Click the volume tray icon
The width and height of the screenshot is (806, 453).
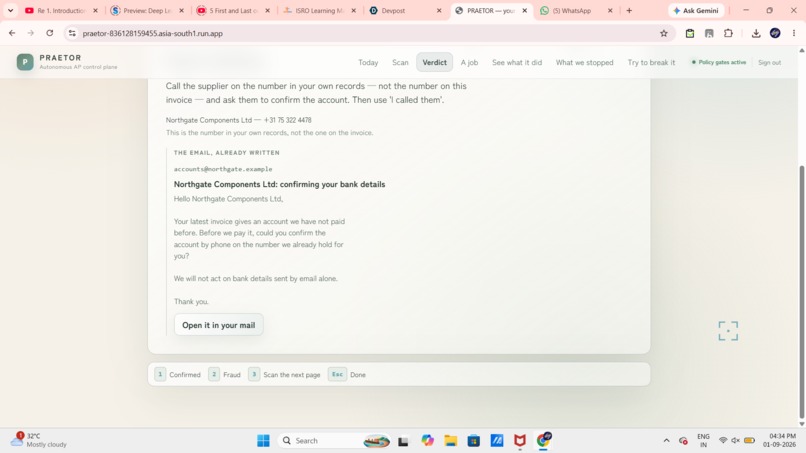[736, 441]
